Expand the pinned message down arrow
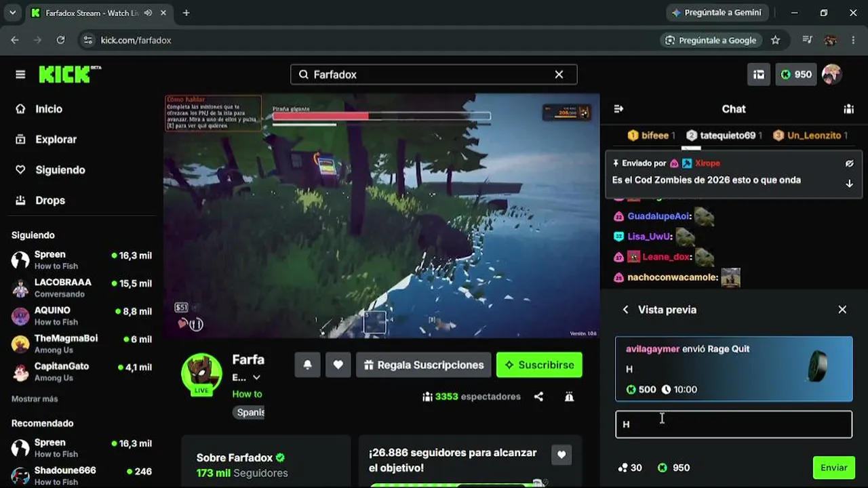 point(849,184)
